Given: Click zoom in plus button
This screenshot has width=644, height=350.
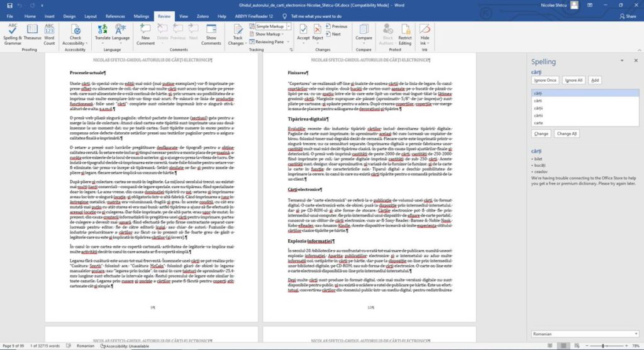Looking at the screenshot, I should (x=626, y=346).
